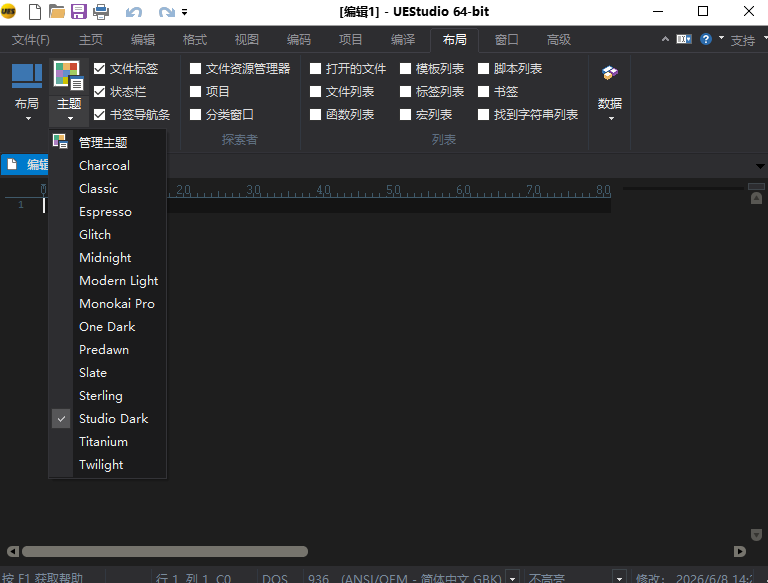Click the blue help question mark icon
The image size is (768, 583).
coord(706,39)
